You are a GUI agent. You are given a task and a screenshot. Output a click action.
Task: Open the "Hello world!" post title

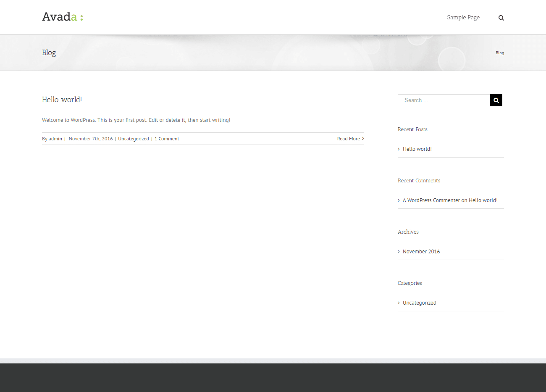(x=62, y=100)
